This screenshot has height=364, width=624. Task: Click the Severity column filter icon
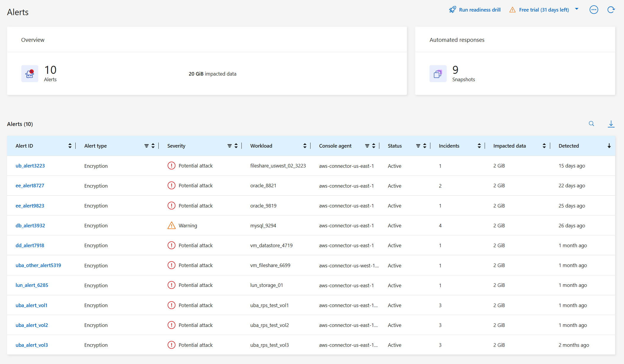point(230,146)
